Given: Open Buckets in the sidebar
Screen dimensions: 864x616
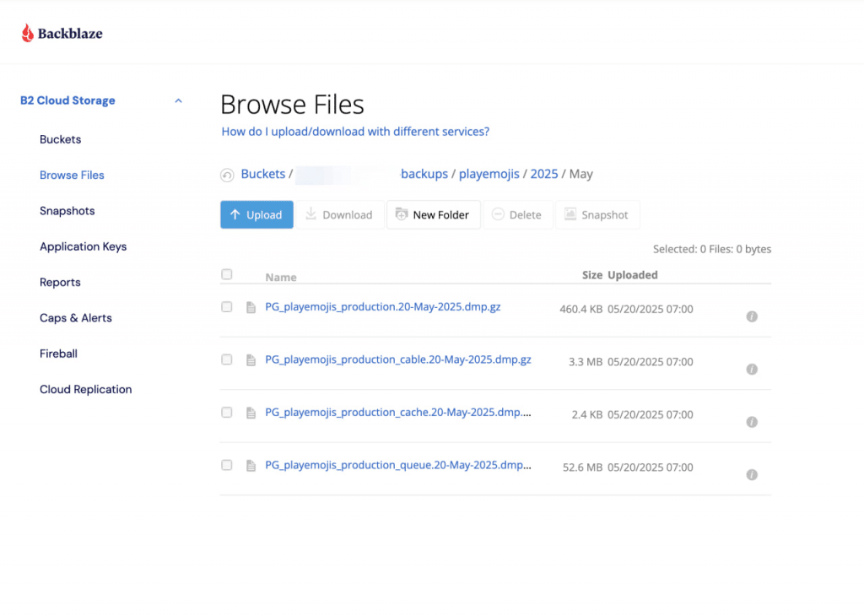Looking at the screenshot, I should click(60, 139).
